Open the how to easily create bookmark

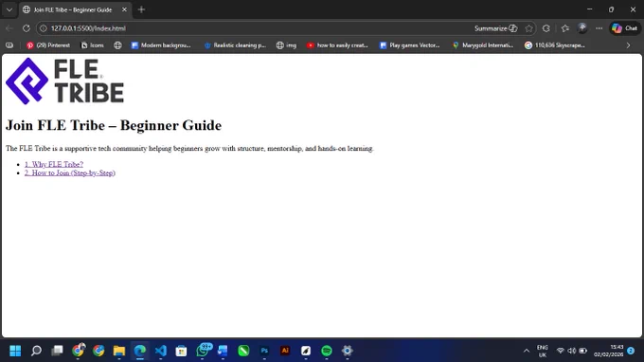(337, 45)
